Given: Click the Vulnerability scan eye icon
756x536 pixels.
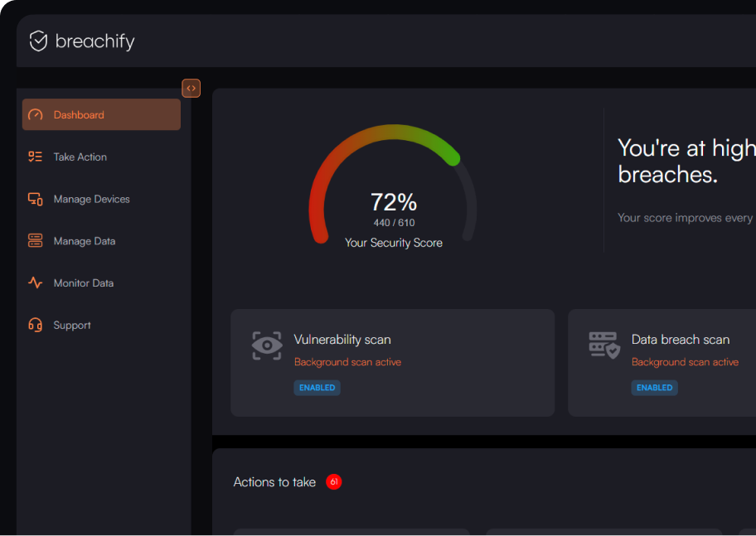Looking at the screenshot, I should pos(267,345).
